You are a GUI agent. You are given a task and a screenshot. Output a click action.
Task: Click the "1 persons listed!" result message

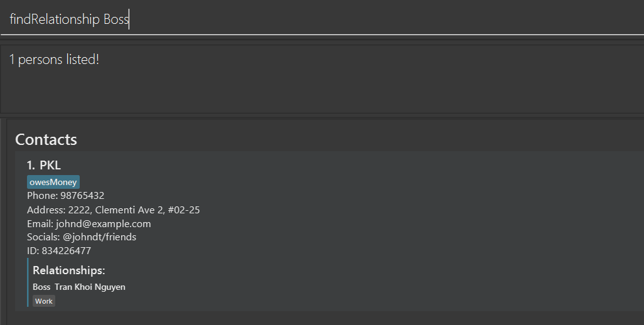54,60
